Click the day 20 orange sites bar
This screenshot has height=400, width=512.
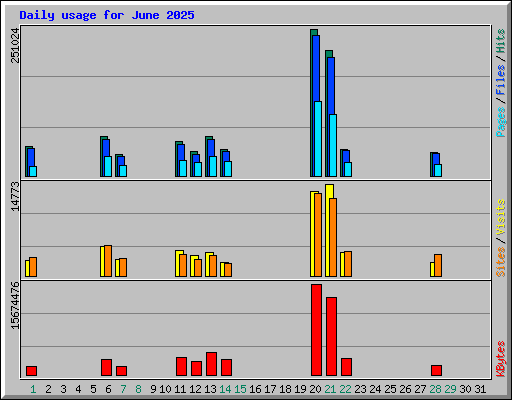pos(318,235)
